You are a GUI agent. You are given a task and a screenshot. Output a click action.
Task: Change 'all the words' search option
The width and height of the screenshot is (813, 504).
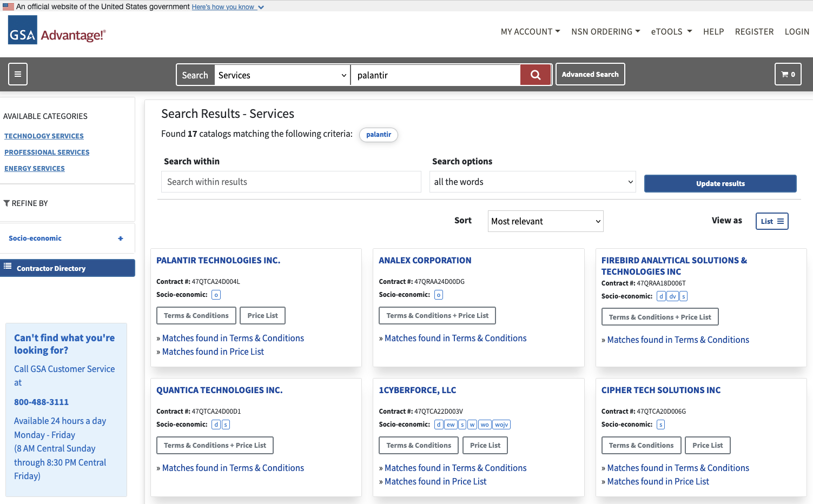coord(532,181)
